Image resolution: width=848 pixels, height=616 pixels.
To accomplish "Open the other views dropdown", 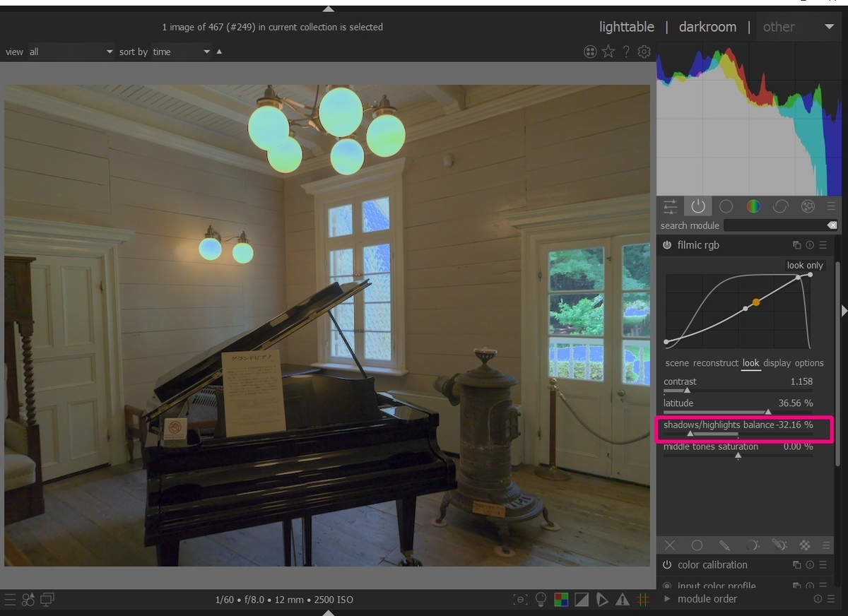I will (799, 27).
